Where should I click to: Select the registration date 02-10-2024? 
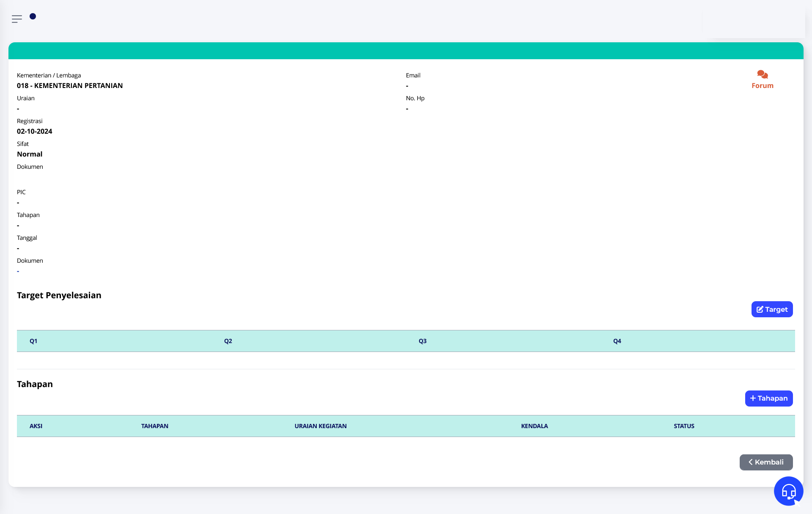click(35, 131)
